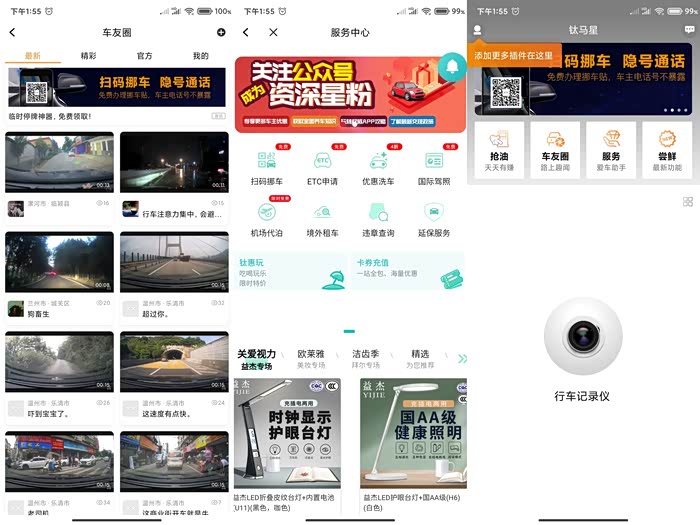Switch to the 精彩 tab
This screenshot has height=525, width=700.
(88, 56)
